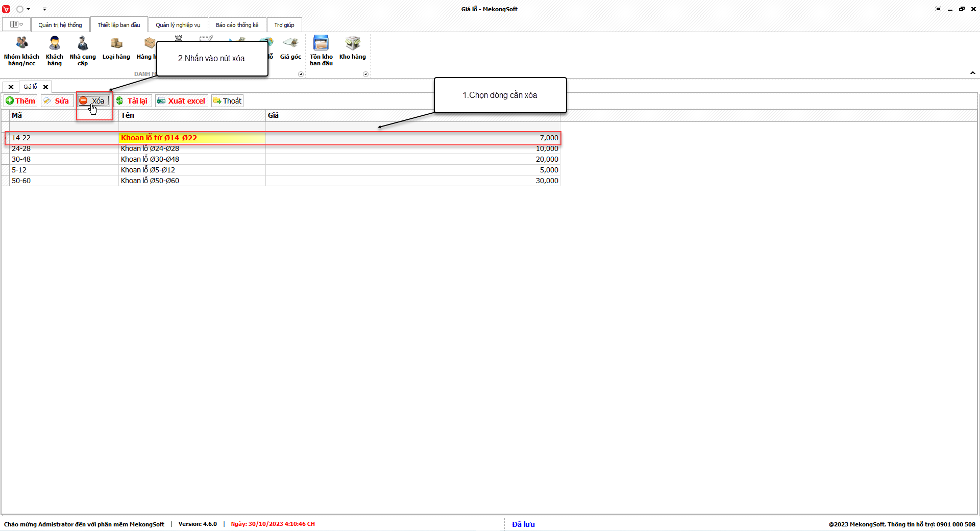The image size is (980, 531).
Task: Click Xuất excel to export data
Action: coord(182,101)
